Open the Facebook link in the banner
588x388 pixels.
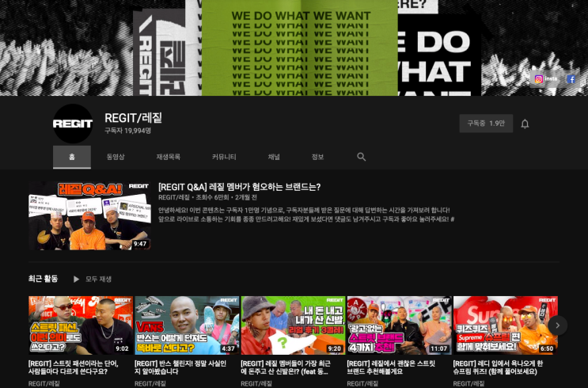(x=571, y=79)
